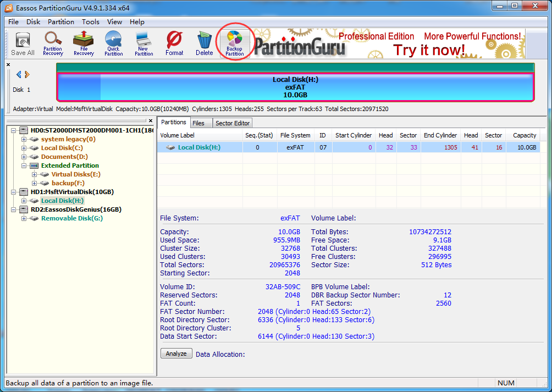Collapse the HD0 disk tree node

click(x=13, y=130)
